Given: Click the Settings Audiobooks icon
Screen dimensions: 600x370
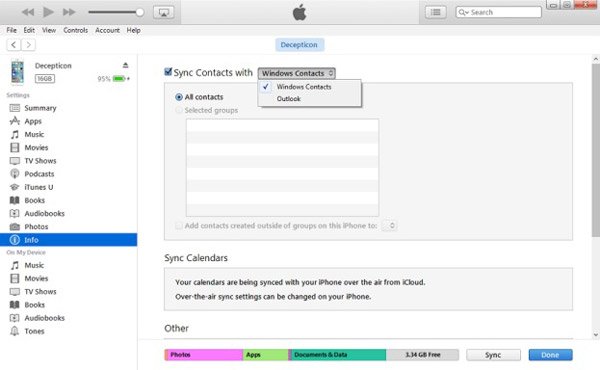Looking at the screenshot, I should (x=15, y=214).
